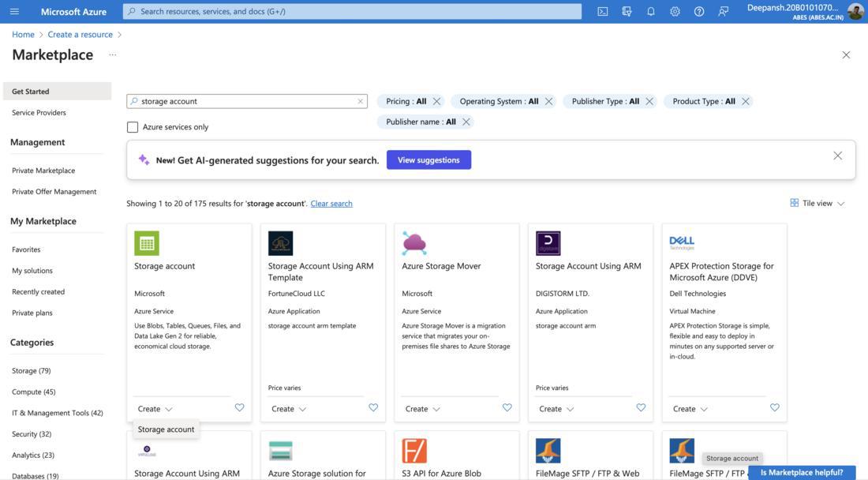
Task: Click the marketplace search input field
Action: coord(246,101)
